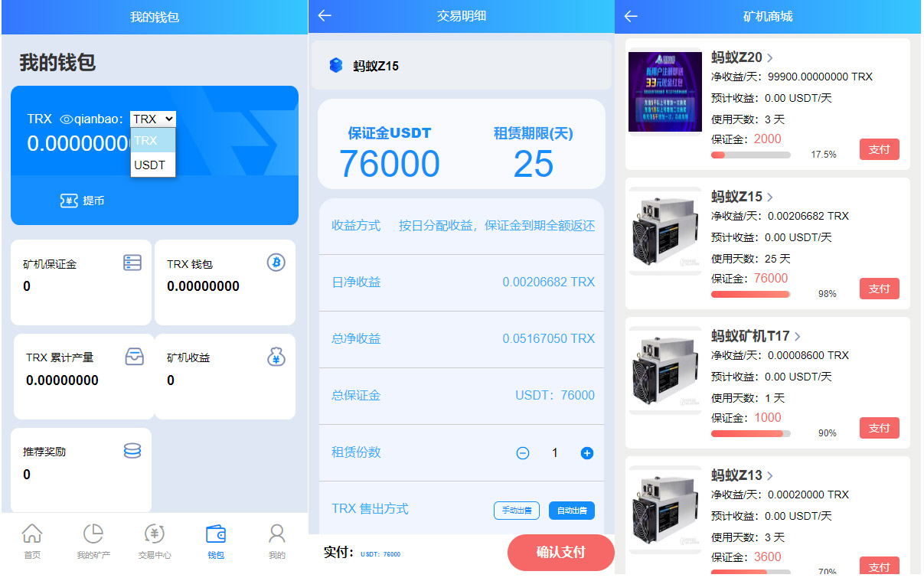Click the 我的钱包 page heading

(x=57, y=63)
